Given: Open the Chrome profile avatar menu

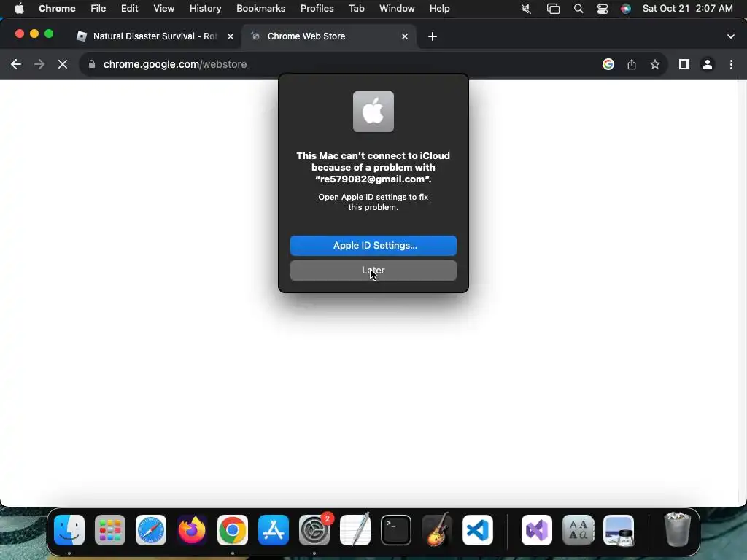Looking at the screenshot, I should [708, 64].
